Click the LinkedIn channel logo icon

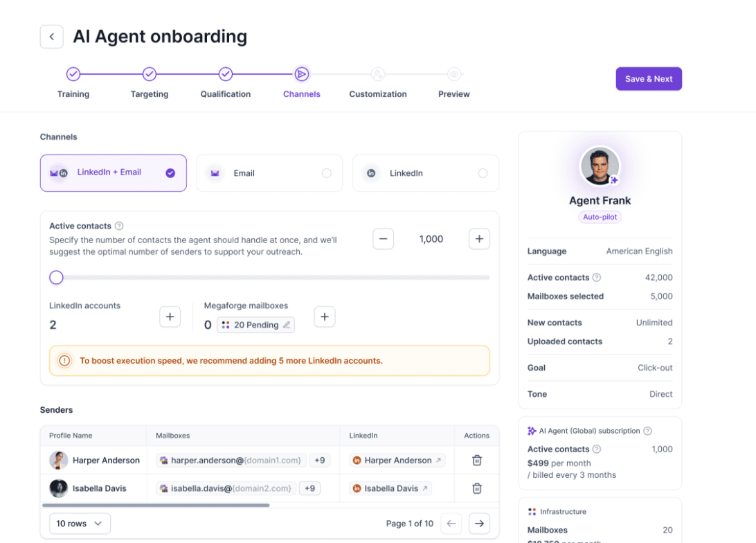[x=371, y=173]
